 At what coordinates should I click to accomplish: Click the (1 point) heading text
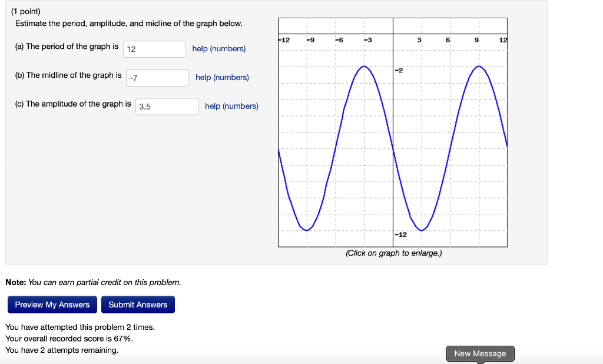24,11
